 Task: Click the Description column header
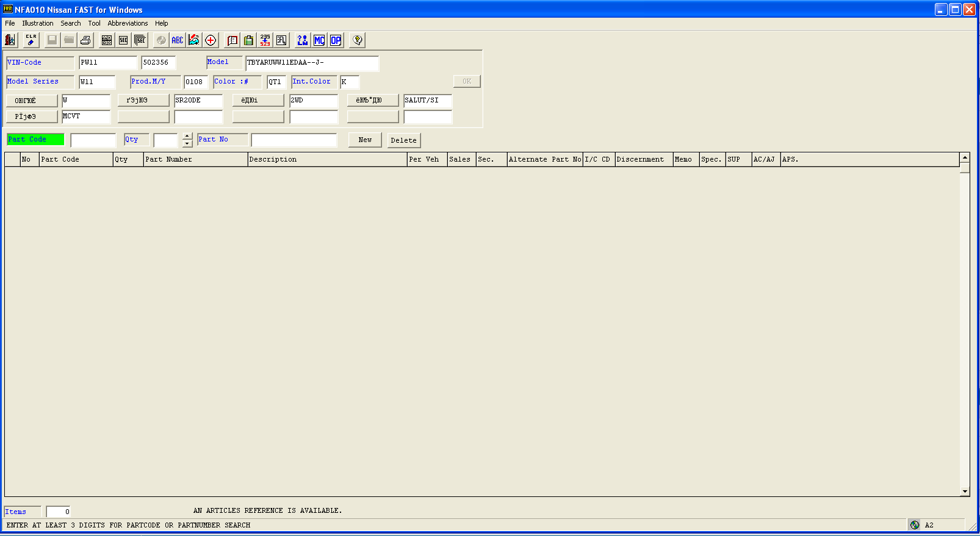(x=327, y=159)
